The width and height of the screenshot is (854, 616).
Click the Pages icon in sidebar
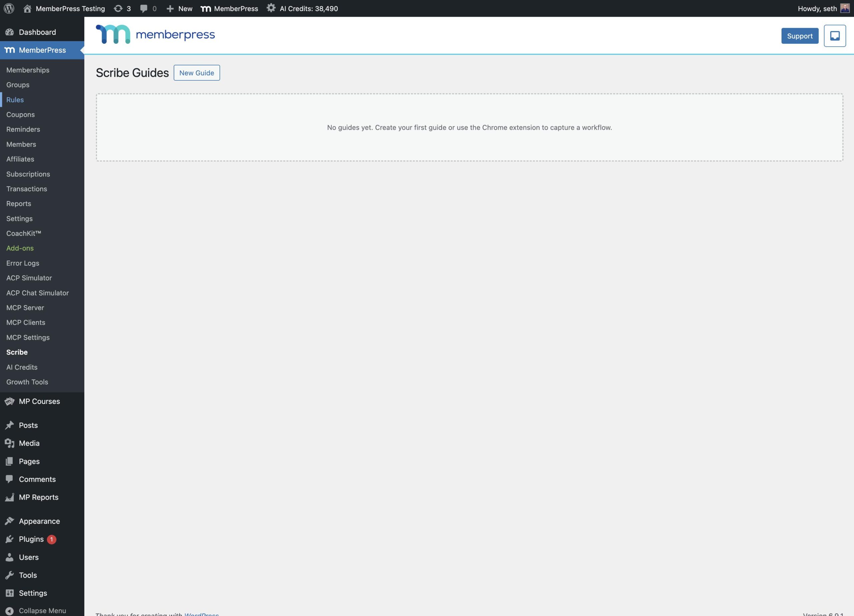point(9,461)
